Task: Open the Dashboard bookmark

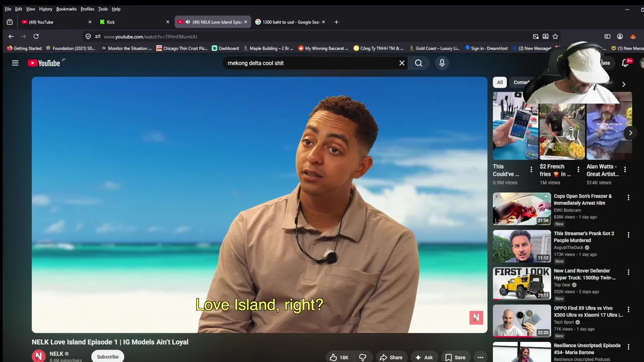Action: point(225,48)
